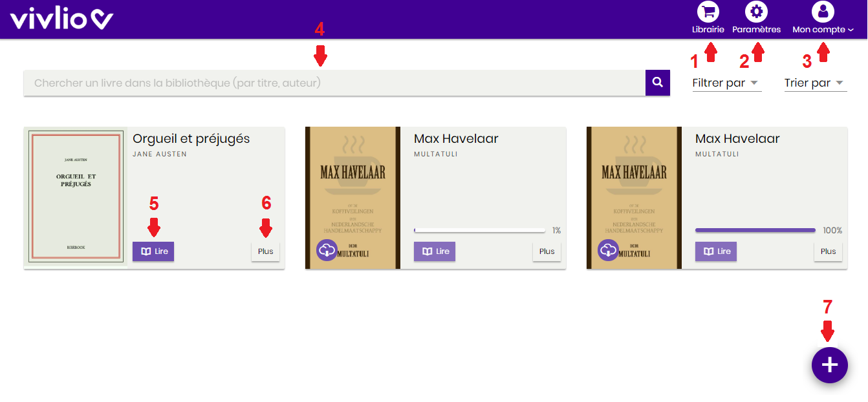
Task: Expand the Filtrer par dropdown
Action: pyautogui.click(x=727, y=83)
